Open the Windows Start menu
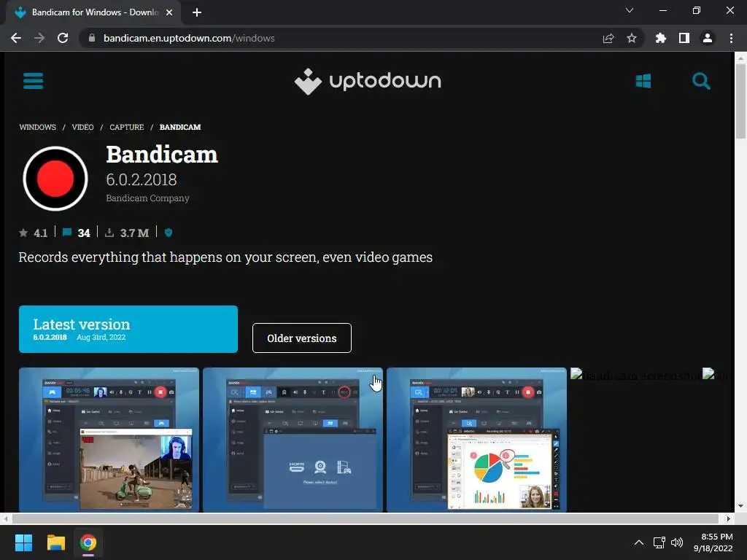 [23, 542]
